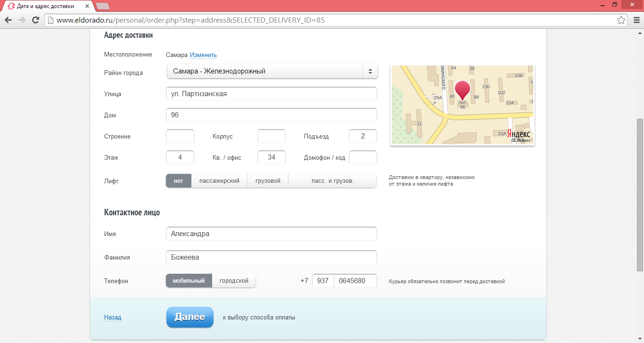Select 'грузовой' elevator option
The width and height of the screenshot is (644, 343).
click(x=268, y=181)
